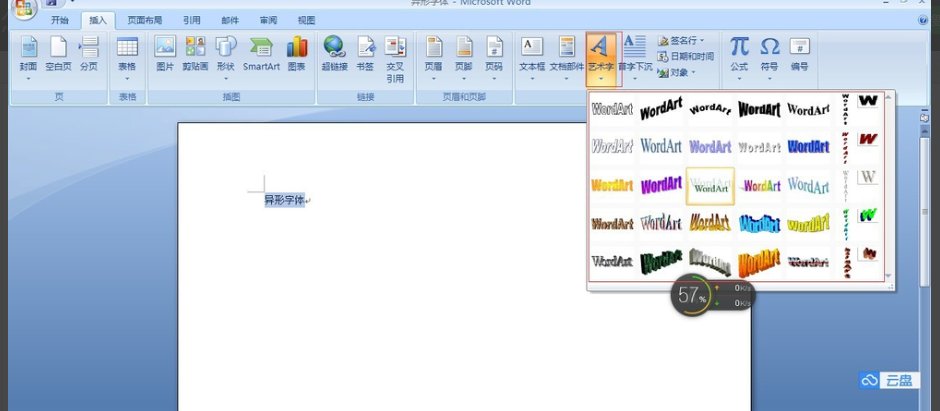Viewport: 940px width, 411px height.
Task: Choose the first outlined WordArt style
Action: click(x=612, y=109)
